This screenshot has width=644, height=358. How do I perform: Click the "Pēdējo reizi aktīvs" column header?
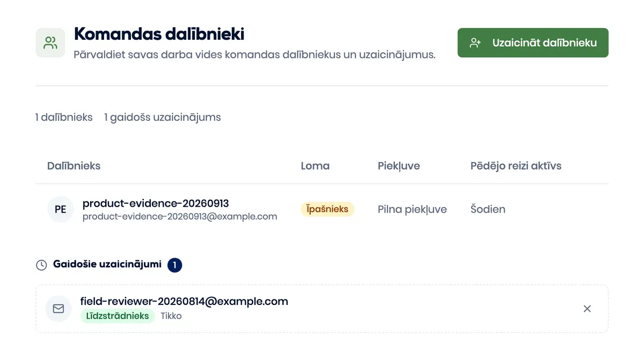[x=516, y=166]
